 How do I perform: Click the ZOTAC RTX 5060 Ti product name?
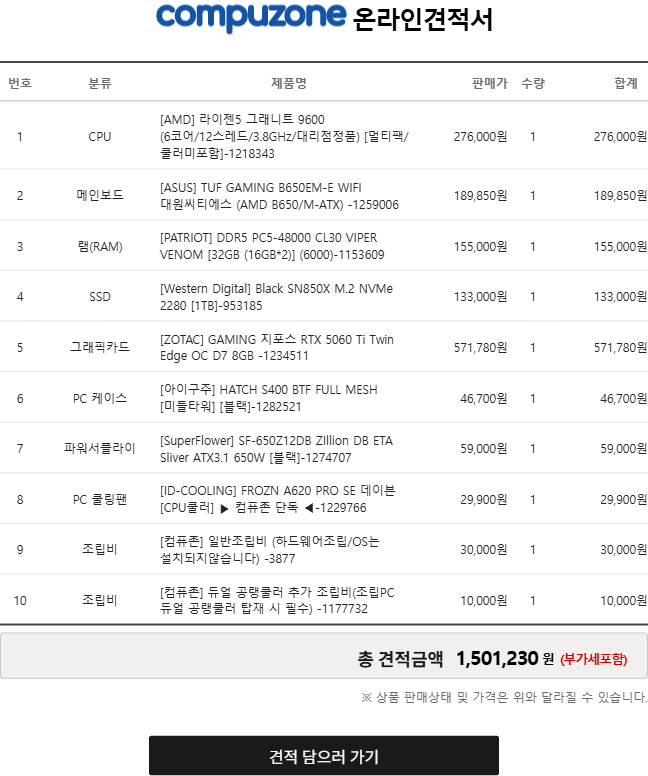[276, 348]
